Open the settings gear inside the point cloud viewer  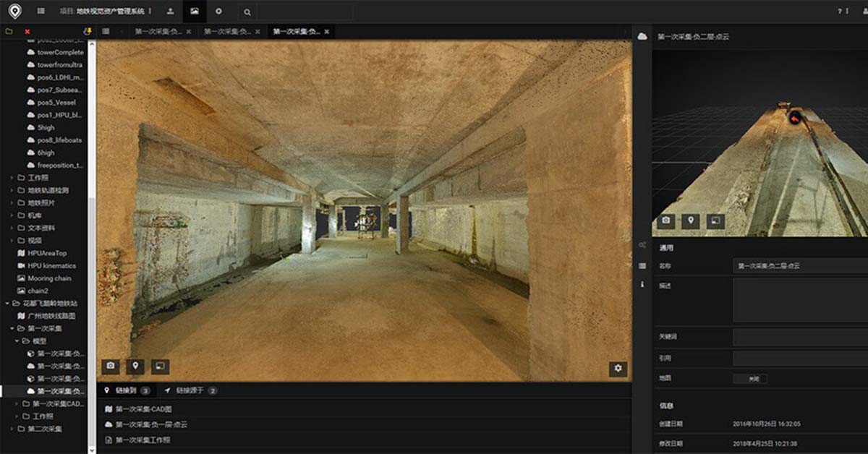[618, 369]
